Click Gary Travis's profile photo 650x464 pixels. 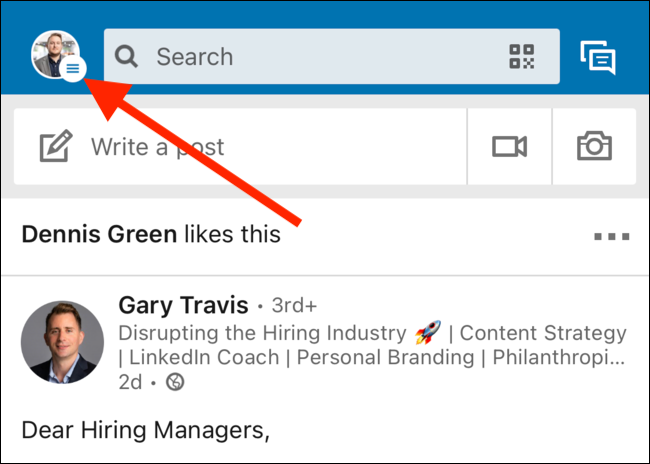[x=61, y=343]
